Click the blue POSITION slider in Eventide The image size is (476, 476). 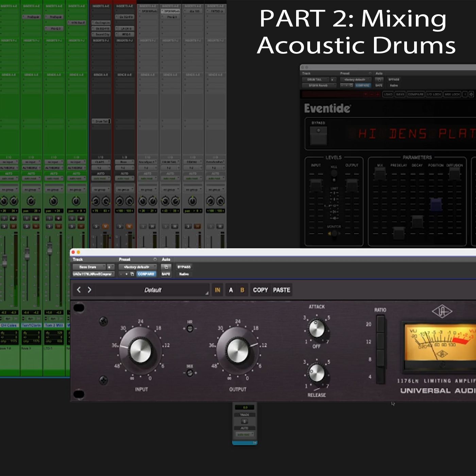coord(436,204)
